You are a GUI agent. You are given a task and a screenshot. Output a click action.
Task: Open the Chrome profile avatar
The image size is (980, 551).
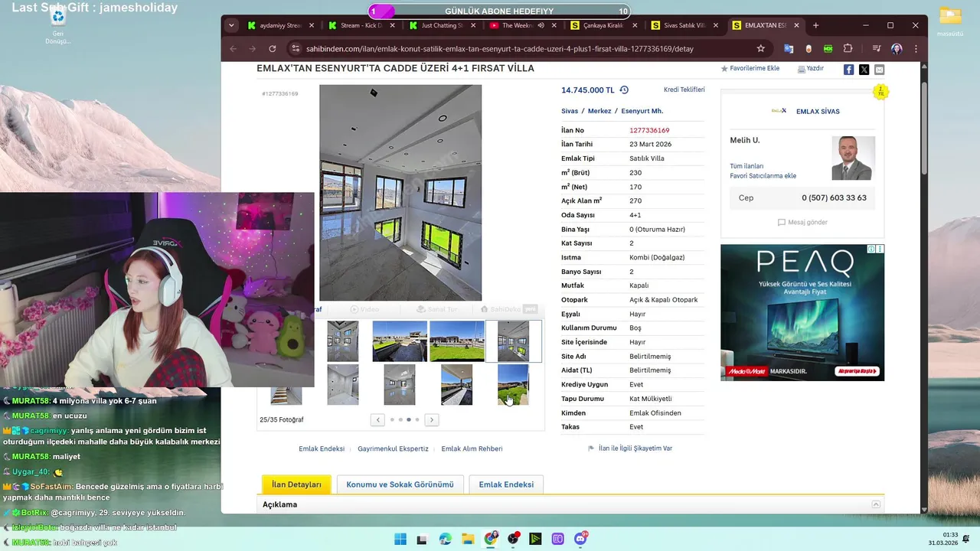[897, 48]
